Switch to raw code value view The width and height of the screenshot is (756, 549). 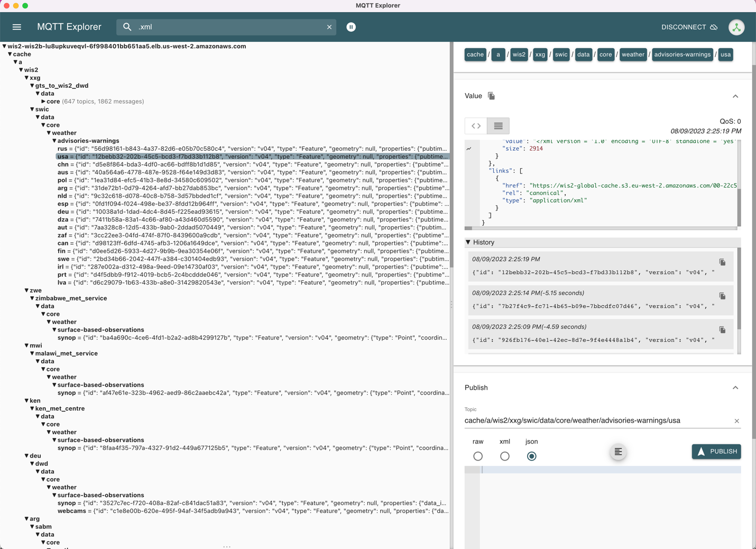coord(476,126)
